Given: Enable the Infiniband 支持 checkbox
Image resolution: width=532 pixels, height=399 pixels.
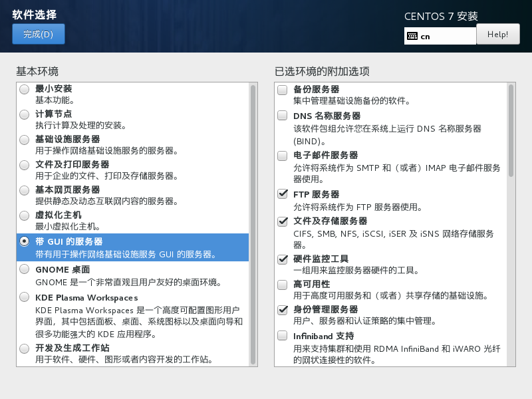Looking at the screenshot, I should click(x=282, y=336).
